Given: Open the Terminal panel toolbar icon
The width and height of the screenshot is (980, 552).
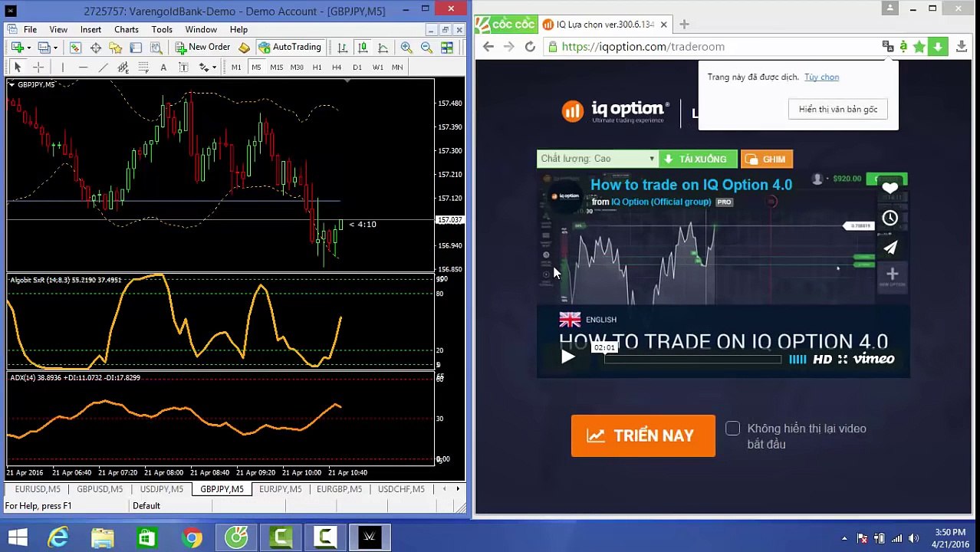Looking at the screenshot, I should click(136, 48).
